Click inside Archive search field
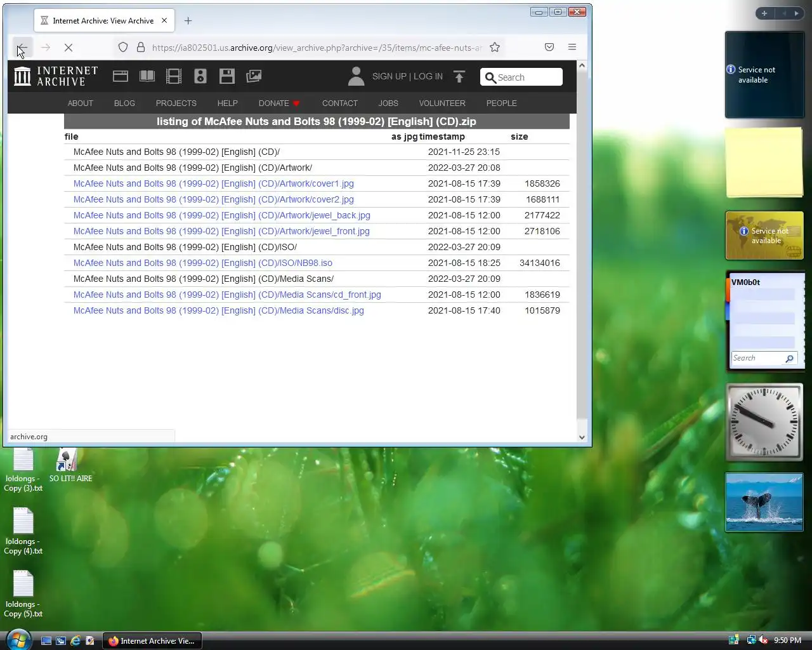The image size is (812, 650). (x=521, y=77)
